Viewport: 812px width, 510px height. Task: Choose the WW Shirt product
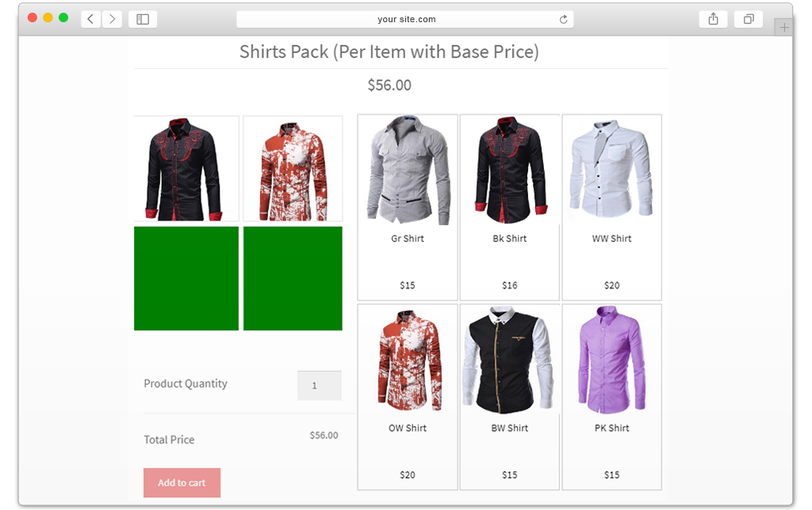(x=611, y=207)
